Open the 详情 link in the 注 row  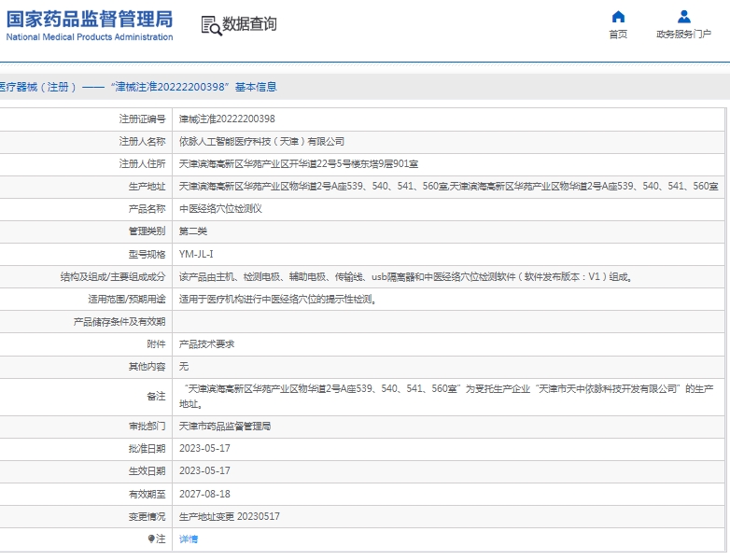coord(189,539)
